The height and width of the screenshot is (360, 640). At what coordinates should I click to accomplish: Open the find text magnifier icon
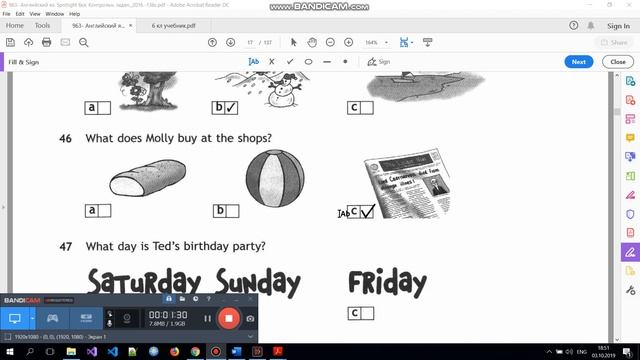84,42
